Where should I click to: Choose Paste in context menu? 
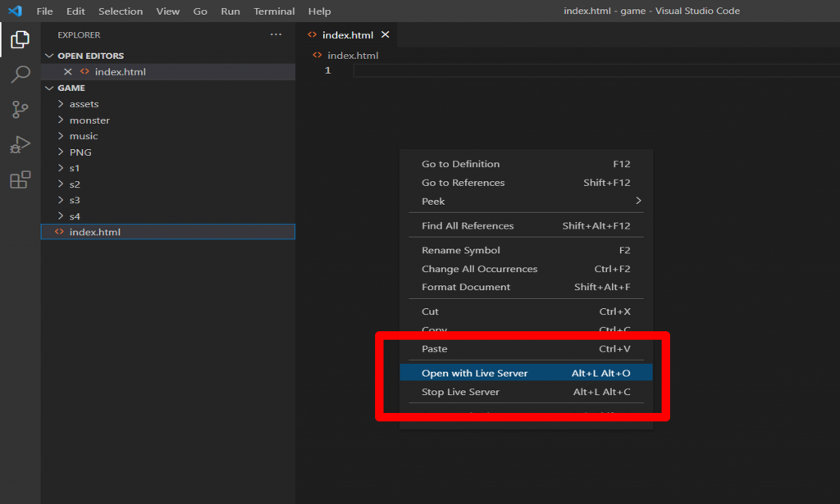click(526, 349)
